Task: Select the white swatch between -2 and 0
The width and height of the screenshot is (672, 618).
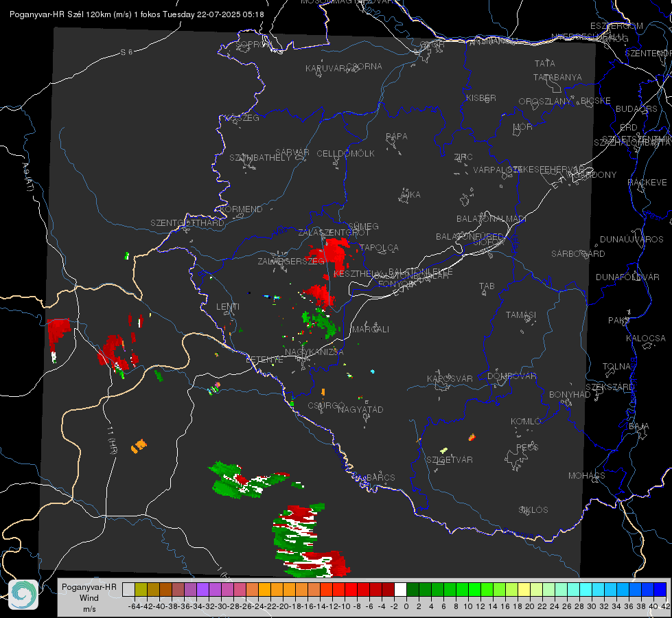Action: (400, 590)
